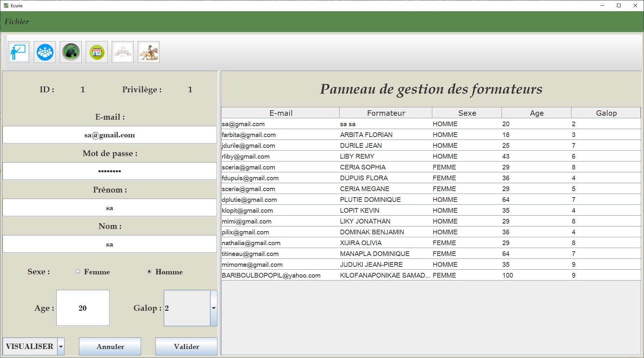The image size is (644, 358).
Task: Focus the Mot de passe field
Action: tap(110, 171)
